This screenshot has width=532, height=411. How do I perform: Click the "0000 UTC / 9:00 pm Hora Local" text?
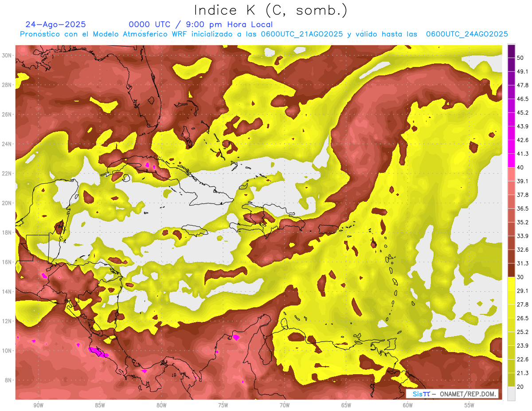click(201, 24)
